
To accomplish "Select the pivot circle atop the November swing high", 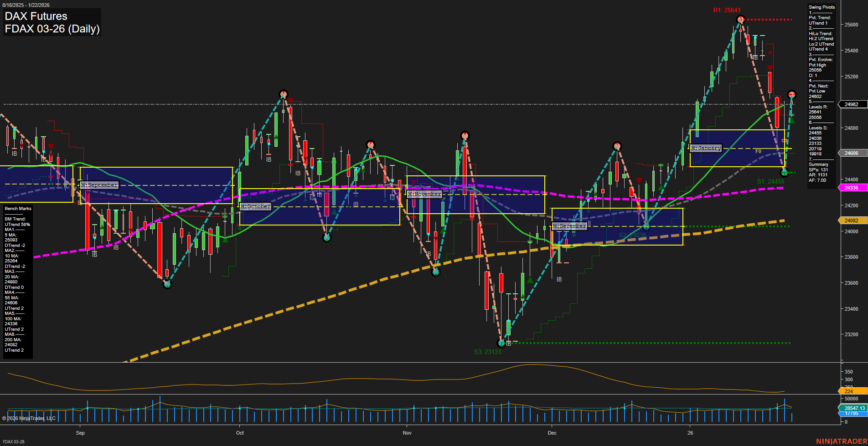I will 464,135.
